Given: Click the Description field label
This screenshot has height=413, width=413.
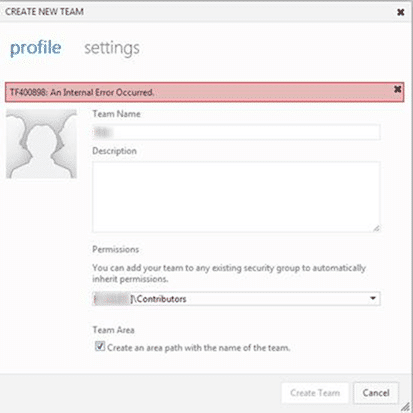Looking at the screenshot, I should tap(114, 151).
